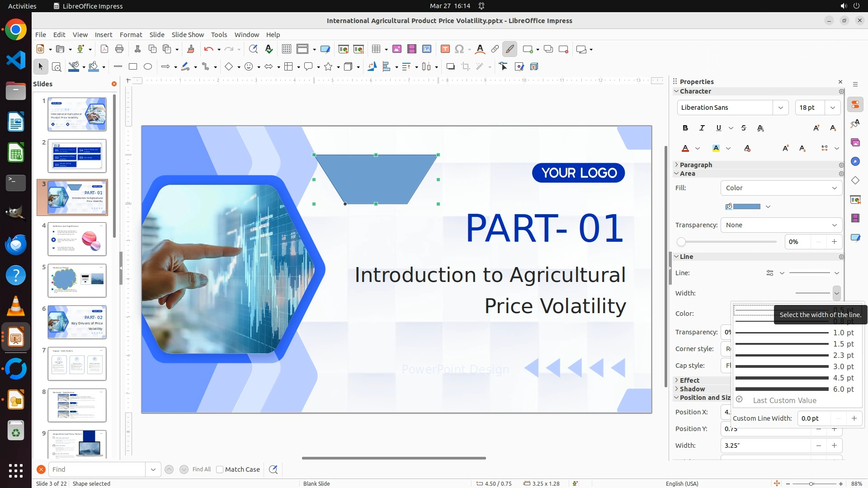Click the Italic formatting icon
Viewport: 868px width, 488px height.
click(702, 128)
